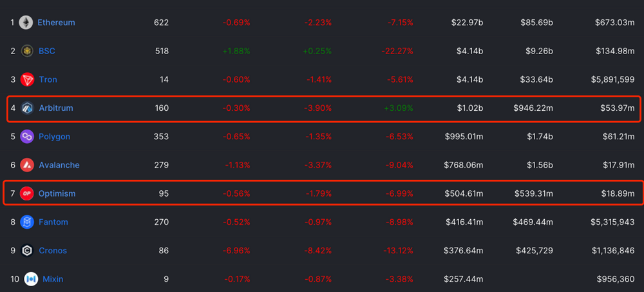Open the Polygon chain link
Image resolution: width=644 pixels, height=292 pixels.
(54, 137)
